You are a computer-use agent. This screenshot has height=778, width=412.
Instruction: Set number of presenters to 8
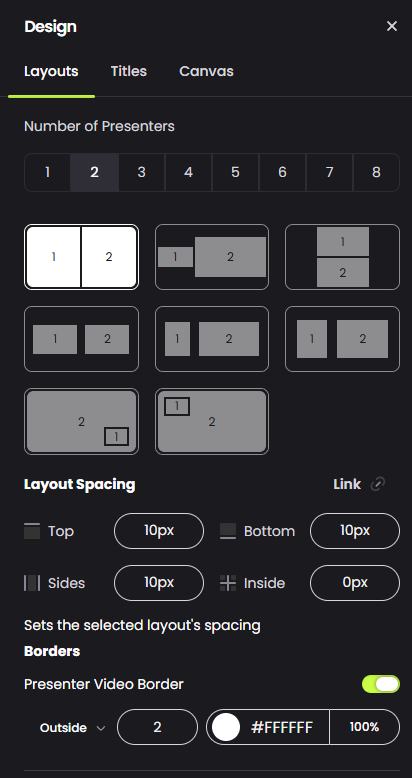coord(376,172)
